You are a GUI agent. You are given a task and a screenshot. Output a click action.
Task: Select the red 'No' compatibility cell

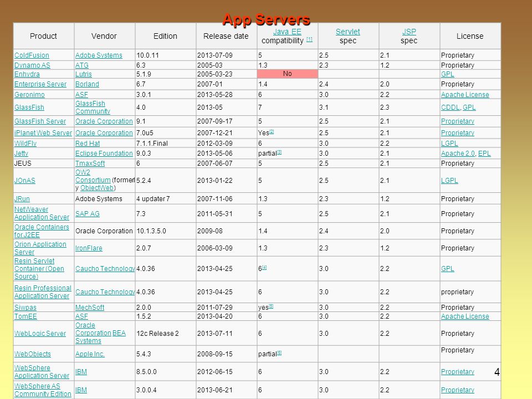(288, 74)
